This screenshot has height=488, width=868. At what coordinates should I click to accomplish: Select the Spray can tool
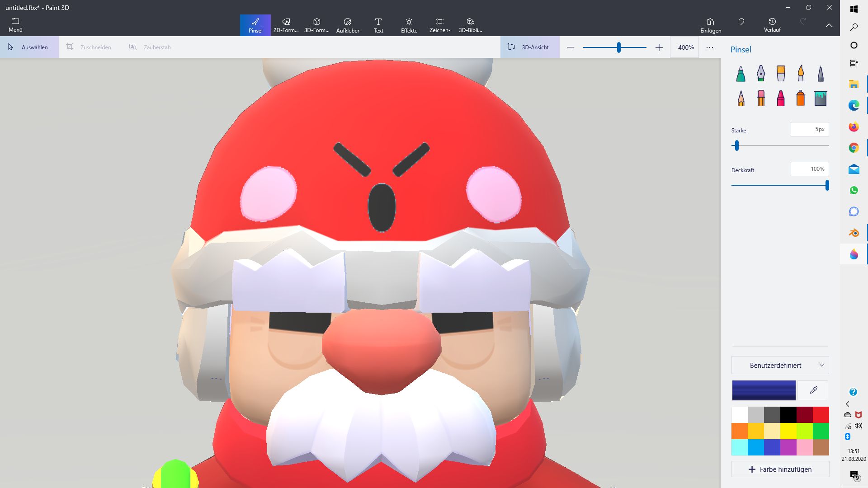(800, 98)
